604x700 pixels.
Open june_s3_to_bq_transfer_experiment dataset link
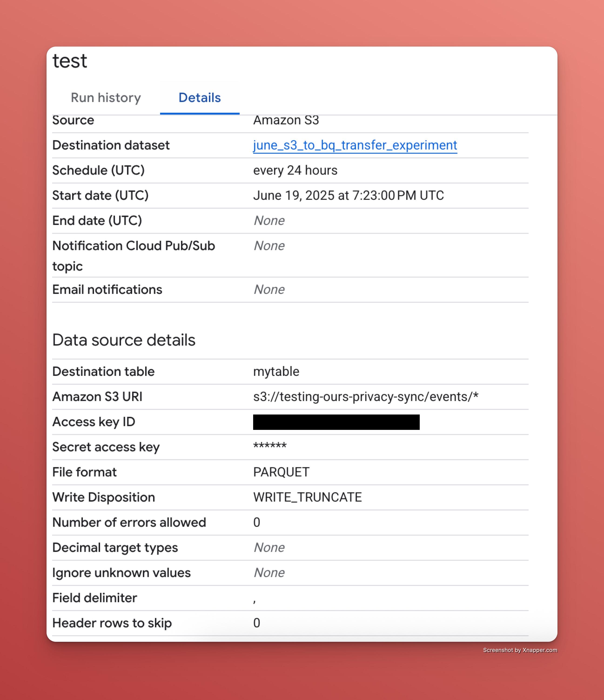[x=355, y=145]
